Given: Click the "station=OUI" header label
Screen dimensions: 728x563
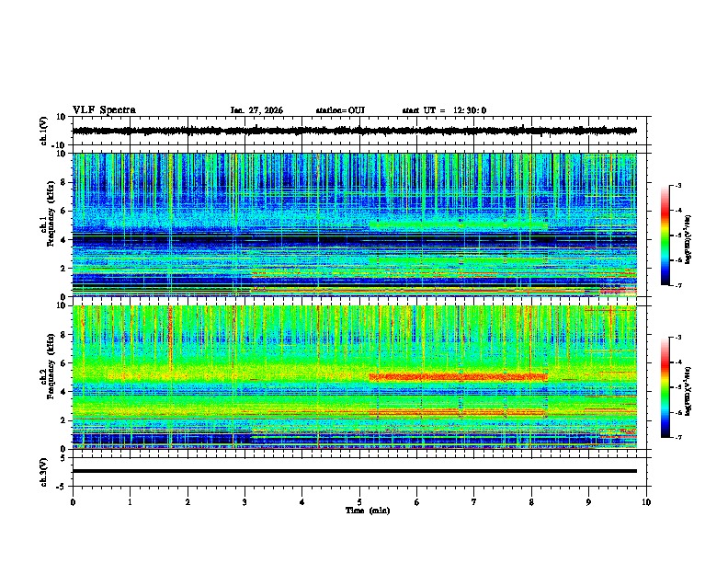Looking at the screenshot, I should 340,110.
